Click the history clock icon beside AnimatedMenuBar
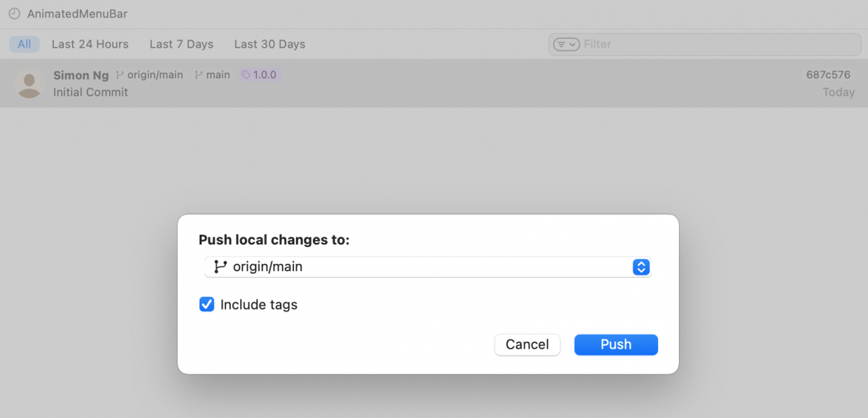The width and height of the screenshot is (868, 418). (14, 14)
